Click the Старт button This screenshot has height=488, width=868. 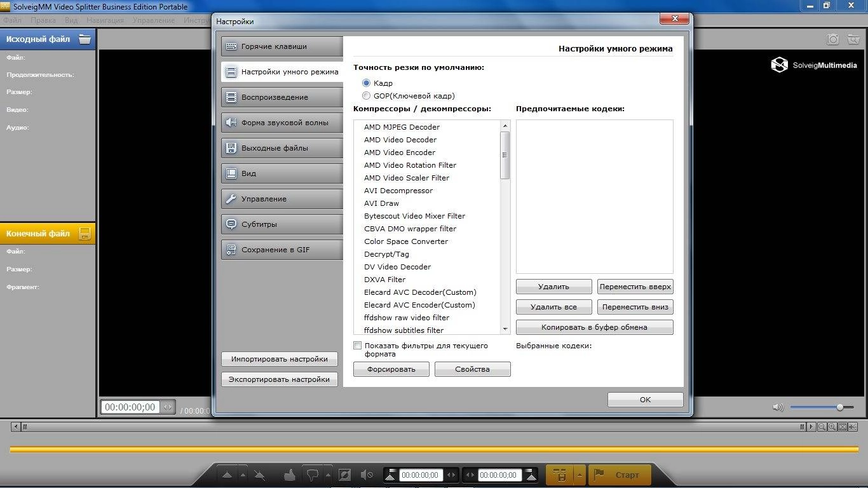620,475
